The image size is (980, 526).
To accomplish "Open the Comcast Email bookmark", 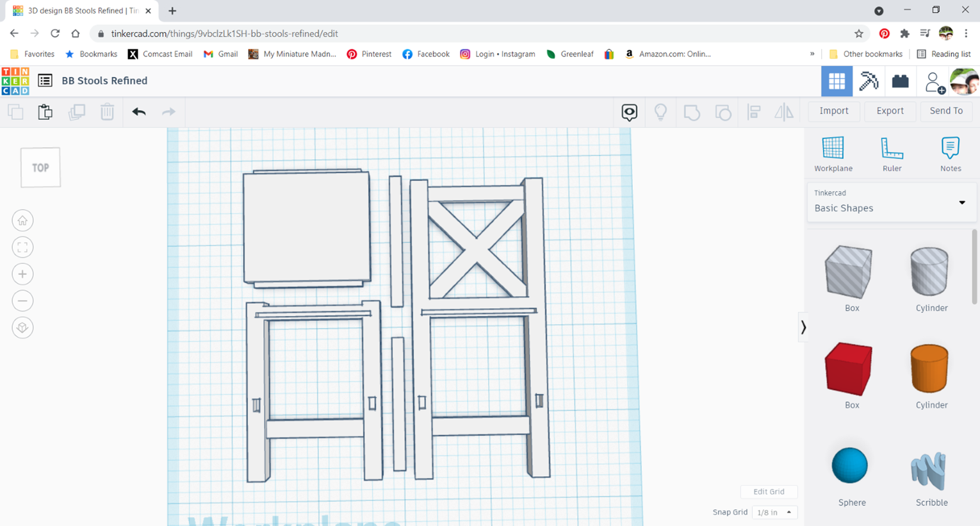I will [160, 54].
